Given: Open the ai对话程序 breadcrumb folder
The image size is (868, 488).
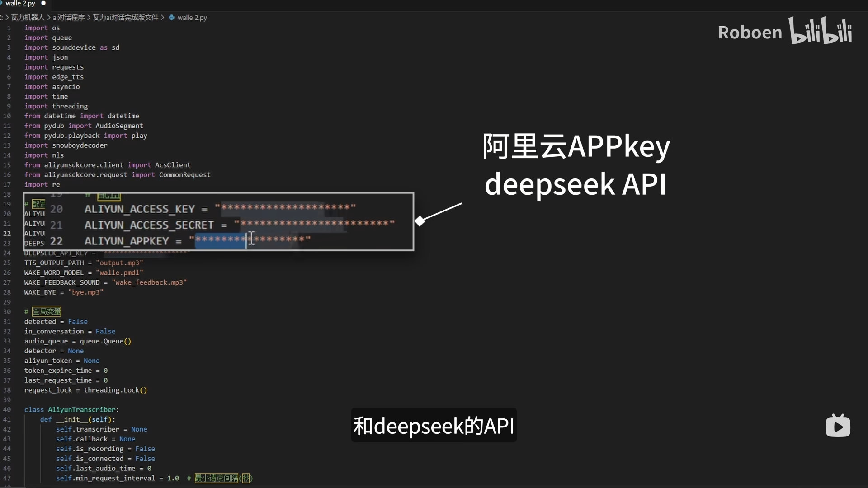Looking at the screenshot, I should pyautogui.click(x=69, y=18).
